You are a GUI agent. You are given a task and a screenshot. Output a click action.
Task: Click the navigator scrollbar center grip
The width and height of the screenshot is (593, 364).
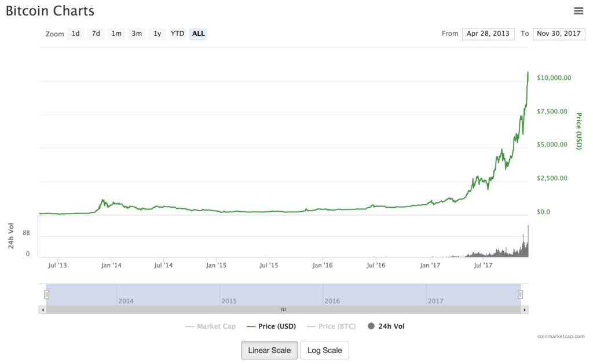[283, 310]
